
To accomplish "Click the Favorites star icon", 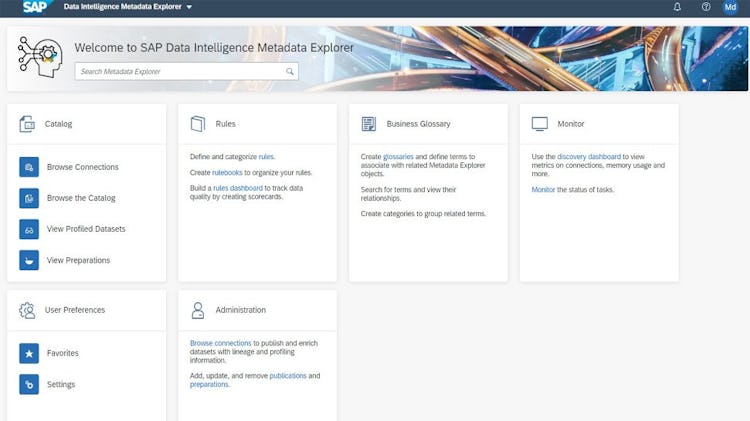I will click(x=29, y=354).
